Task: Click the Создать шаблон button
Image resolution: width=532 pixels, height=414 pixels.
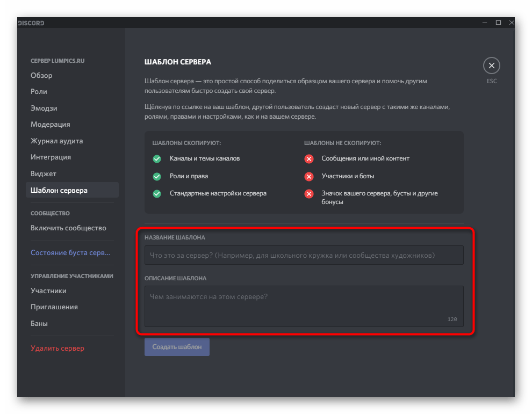Action: pos(177,347)
